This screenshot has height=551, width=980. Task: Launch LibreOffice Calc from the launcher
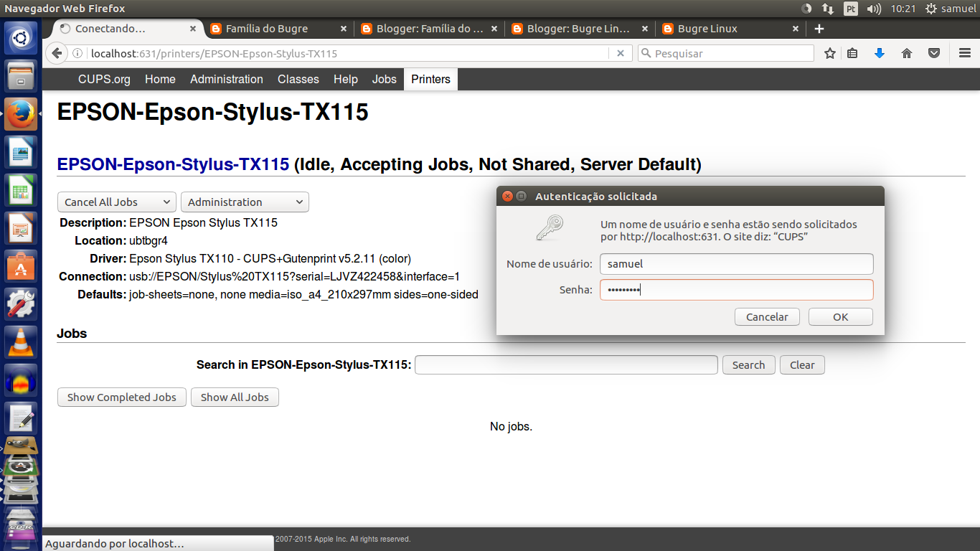21,190
